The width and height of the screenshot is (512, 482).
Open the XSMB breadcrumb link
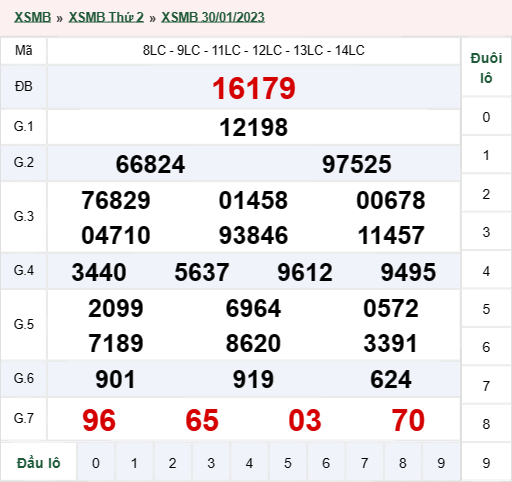pyautogui.click(x=32, y=17)
